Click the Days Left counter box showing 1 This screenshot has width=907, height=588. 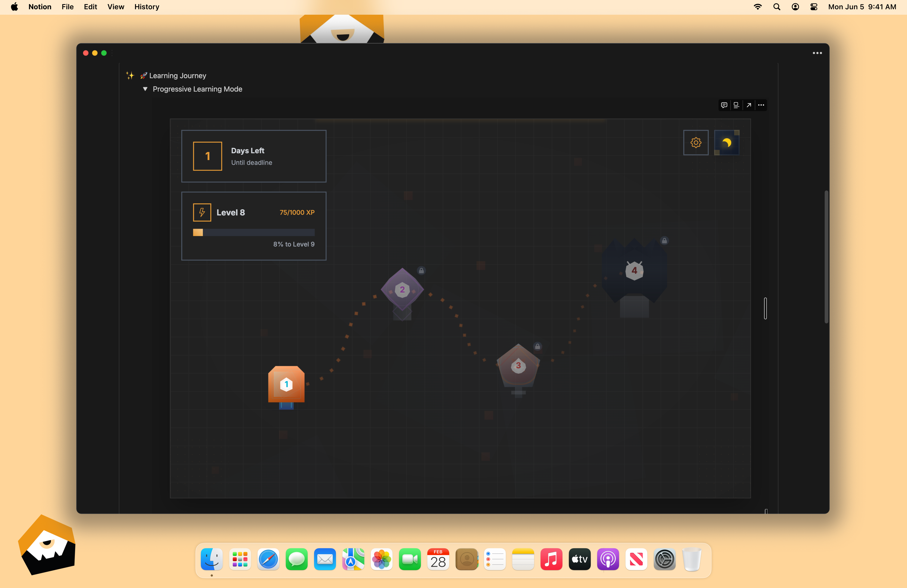click(x=207, y=156)
